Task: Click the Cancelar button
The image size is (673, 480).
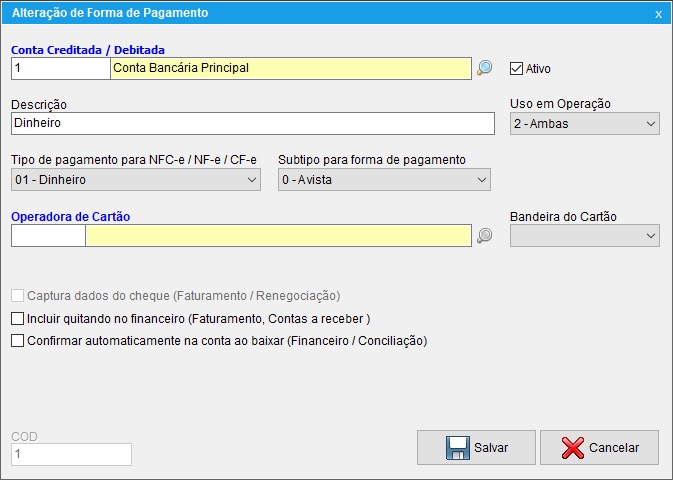Action: (x=599, y=447)
